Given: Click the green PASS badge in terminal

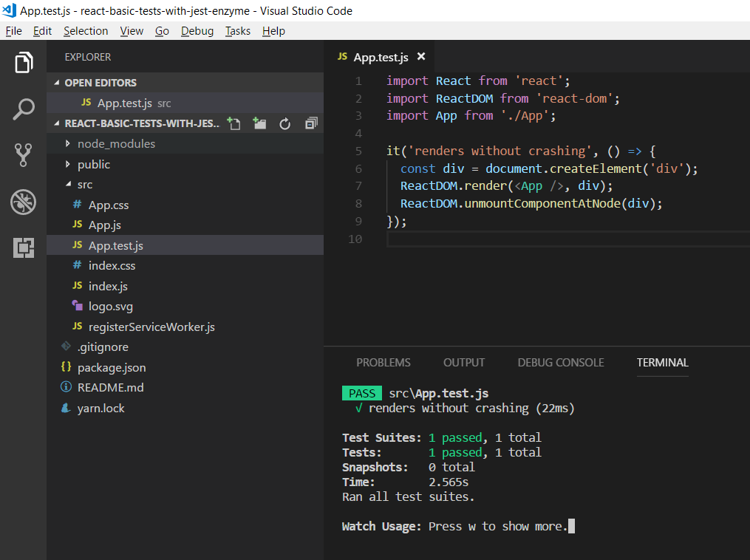Looking at the screenshot, I should point(361,393).
